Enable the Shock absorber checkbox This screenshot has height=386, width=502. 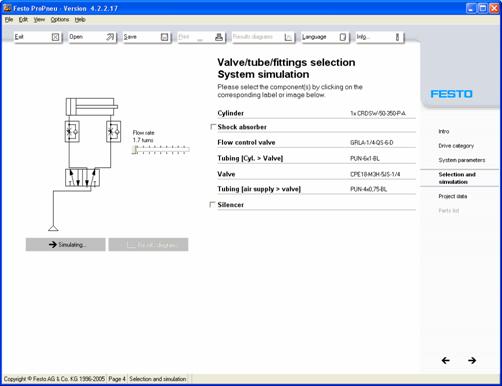(213, 127)
